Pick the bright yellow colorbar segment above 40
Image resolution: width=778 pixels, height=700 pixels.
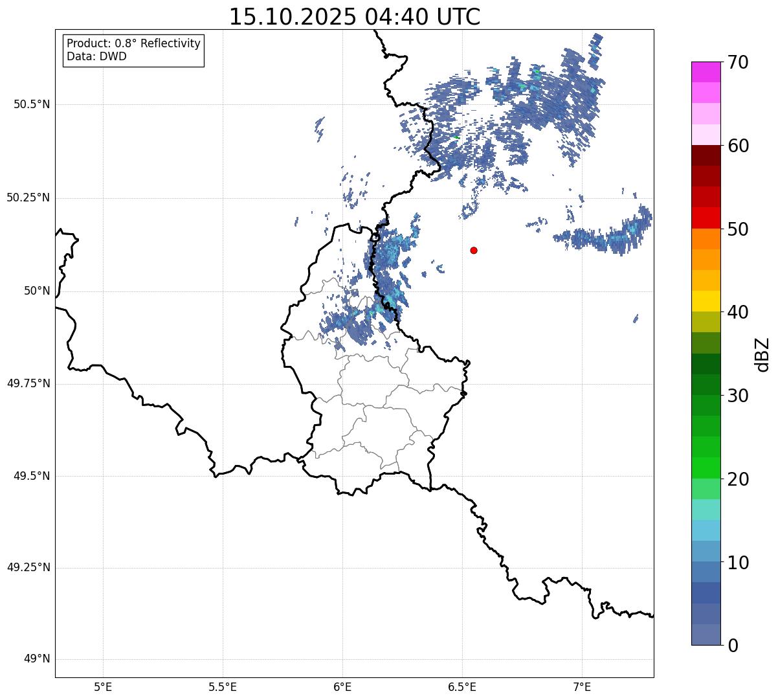coord(706,301)
